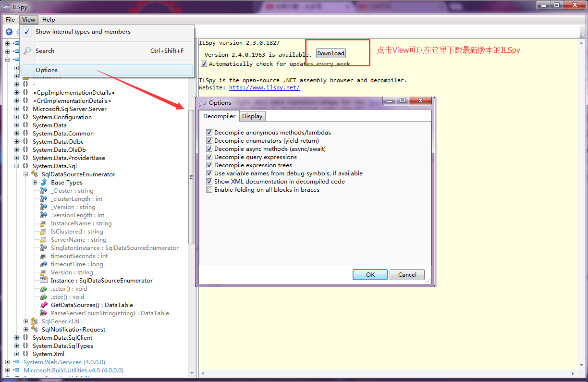588x382 pixels.
Task: Click the System.Web.Services assembly icon
Action: pyautogui.click(x=16, y=362)
